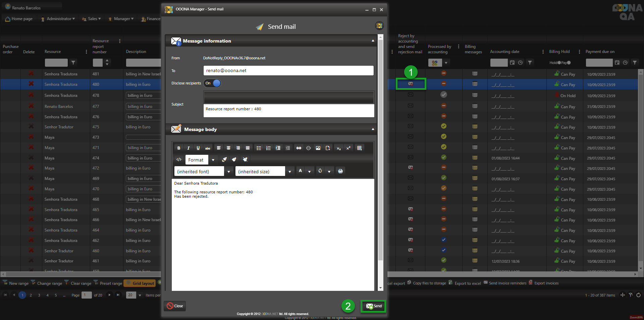This screenshot has width=644, height=320.
Task: Toggle the Disclose recipients switch
Action: (213, 83)
